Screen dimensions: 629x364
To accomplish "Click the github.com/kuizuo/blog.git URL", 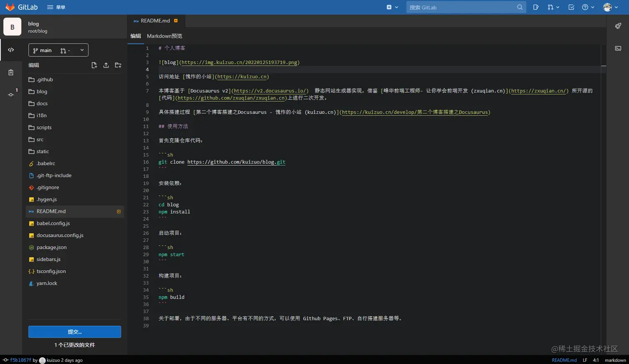I will [x=236, y=162].
